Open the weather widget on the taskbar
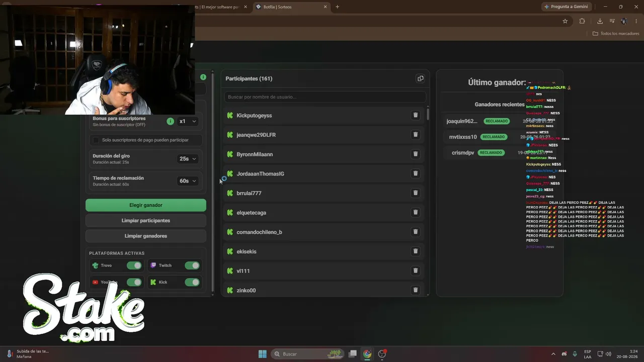The height and width of the screenshot is (362, 644). point(28,354)
